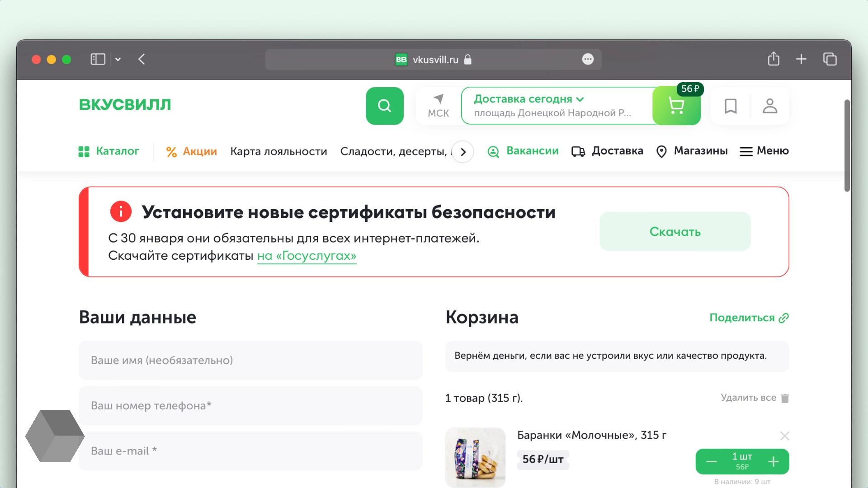Open a new tab with plus icon
Image resolution: width=868 pixels, height=488 pixels.
coord(801,59)
